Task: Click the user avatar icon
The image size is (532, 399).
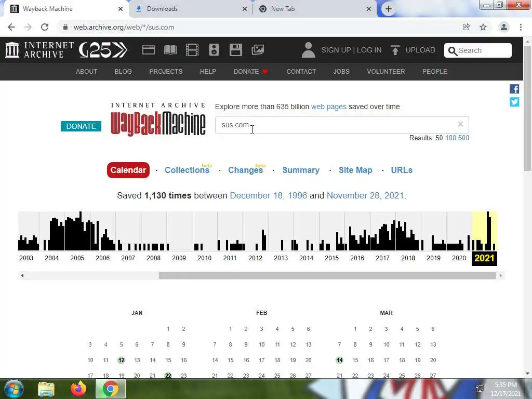Action: coord(308,50)
